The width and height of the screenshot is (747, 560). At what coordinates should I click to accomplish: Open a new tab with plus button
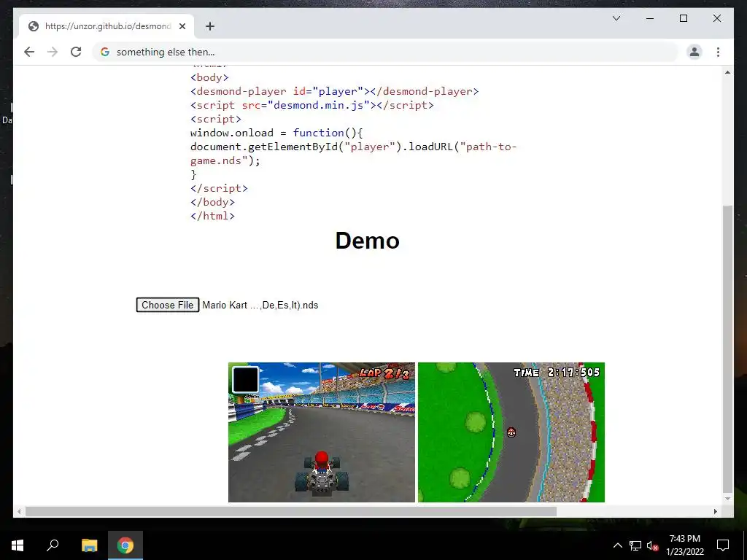(x=210, y=26)
